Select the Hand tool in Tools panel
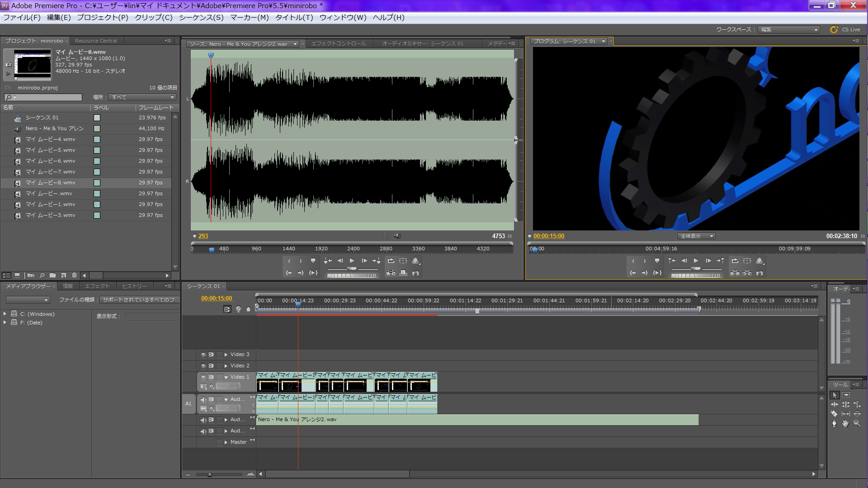868x488 pixels. (x=845, y=424)
